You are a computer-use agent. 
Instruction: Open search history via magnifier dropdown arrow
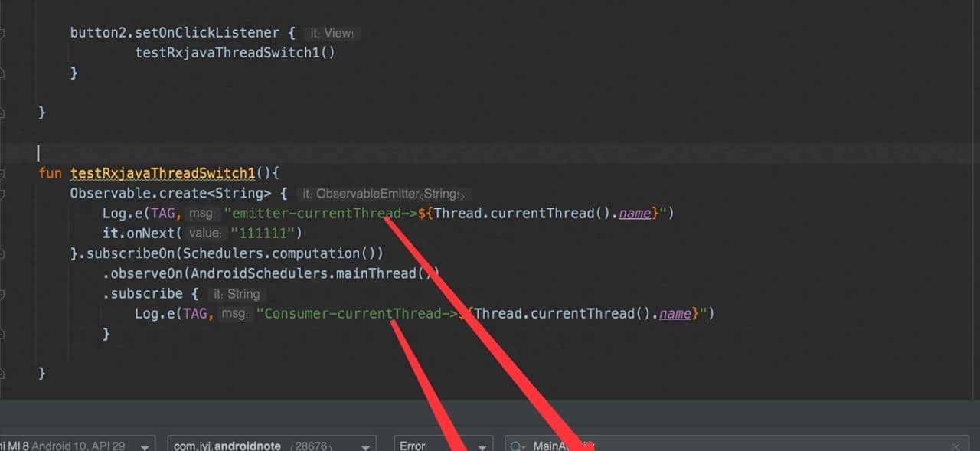point(523,446)
